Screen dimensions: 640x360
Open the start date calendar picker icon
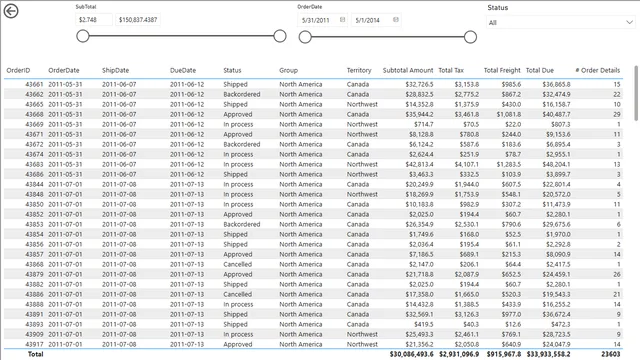pyautogui.click(x=342, y=20)
